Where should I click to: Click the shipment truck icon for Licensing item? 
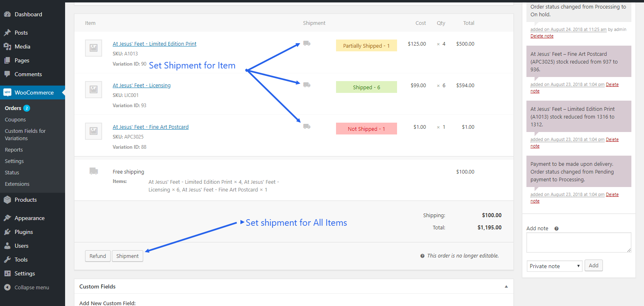click(x=307, y=85)
